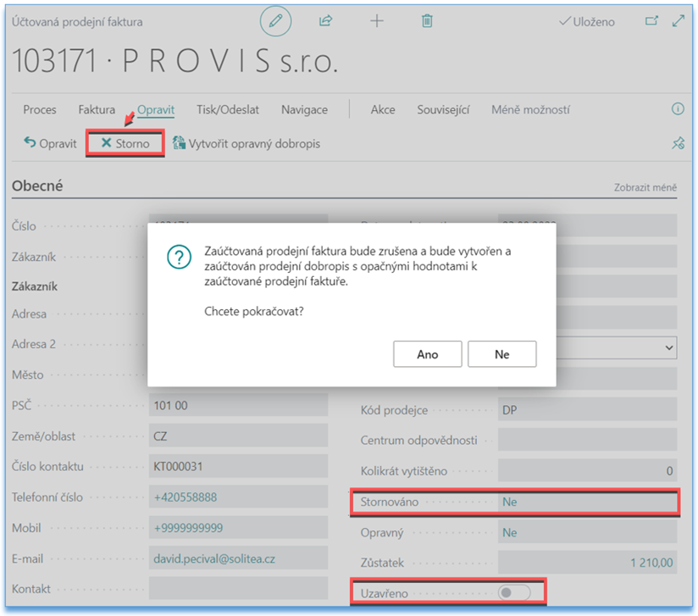The image size is (698, 616).
Task: Open the Proces menu
Action: coord(40,109)
